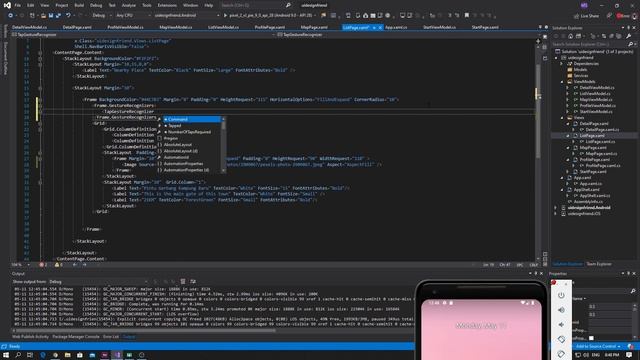
Task: Open the Show output from Debug dropdown
Action: tap(98, 282)
